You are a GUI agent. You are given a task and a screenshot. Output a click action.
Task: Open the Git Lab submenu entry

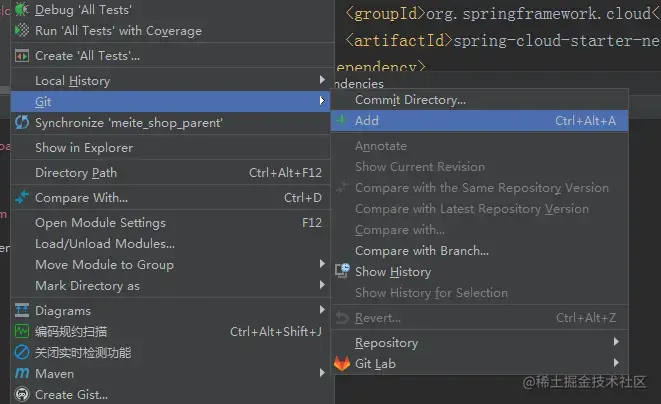(x=480, y=364)
